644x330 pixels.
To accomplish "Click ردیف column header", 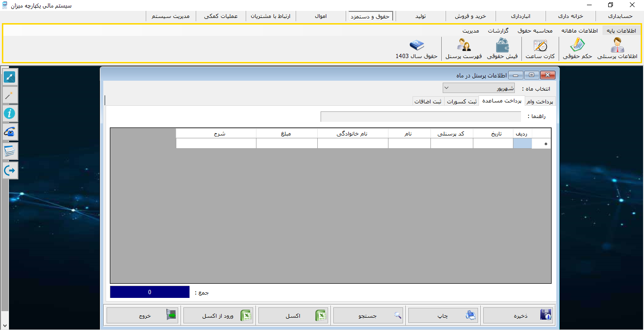I will [522, 133].
